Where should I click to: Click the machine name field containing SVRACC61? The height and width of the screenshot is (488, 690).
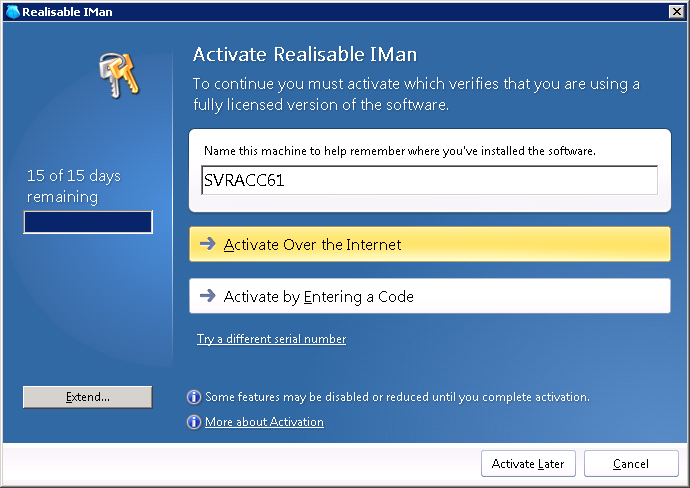click(x=429, y=180)
